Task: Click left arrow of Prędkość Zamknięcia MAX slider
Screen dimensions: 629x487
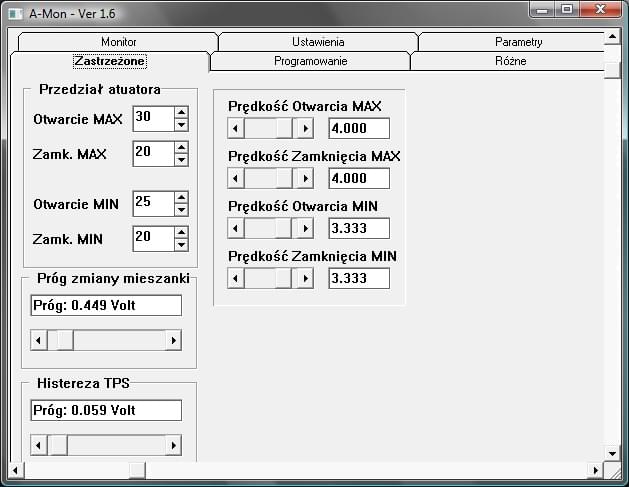Action: (236, 178)
